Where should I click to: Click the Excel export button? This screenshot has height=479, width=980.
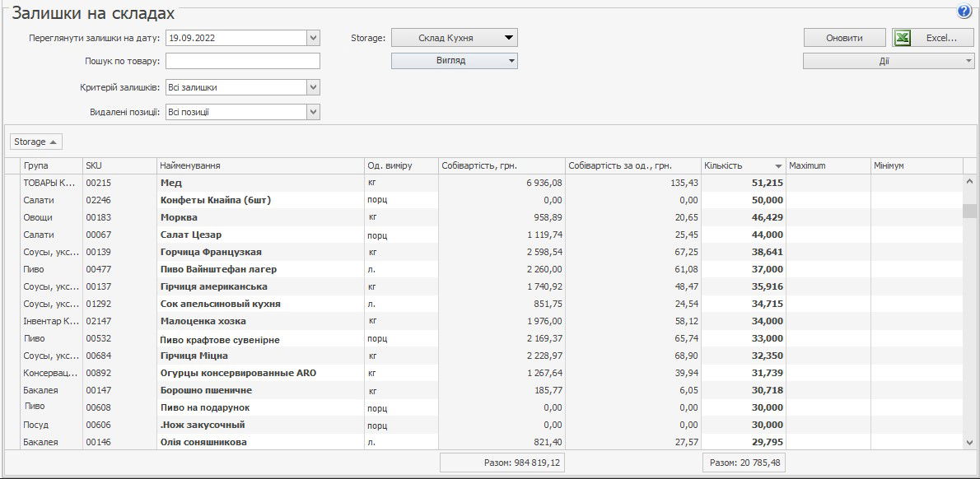(x=933, y=38)
